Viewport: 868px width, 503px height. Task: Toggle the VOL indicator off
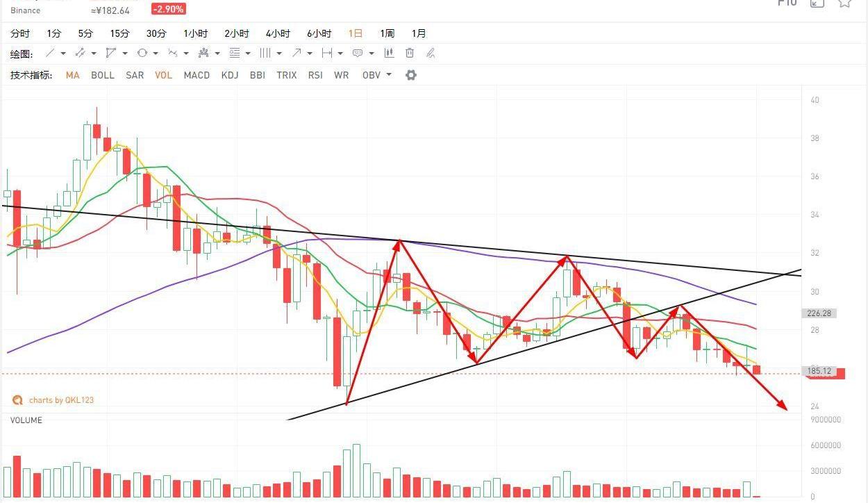(x=163, y=75)
